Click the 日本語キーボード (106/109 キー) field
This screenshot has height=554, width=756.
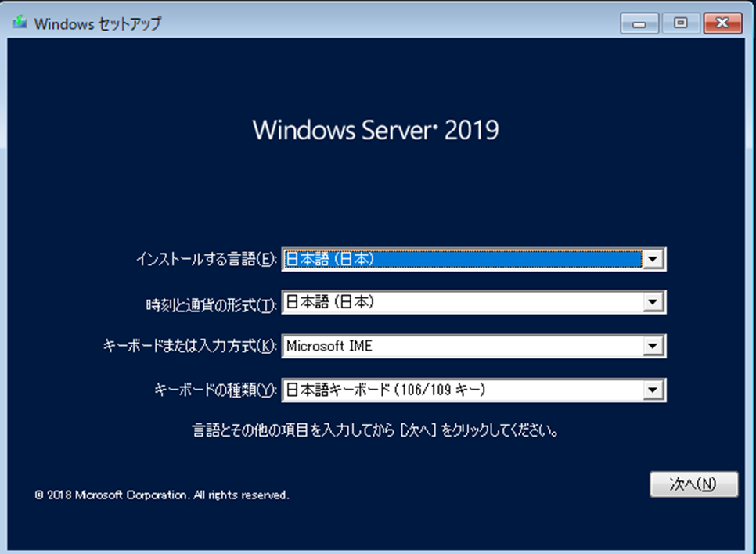click(462, 389)
